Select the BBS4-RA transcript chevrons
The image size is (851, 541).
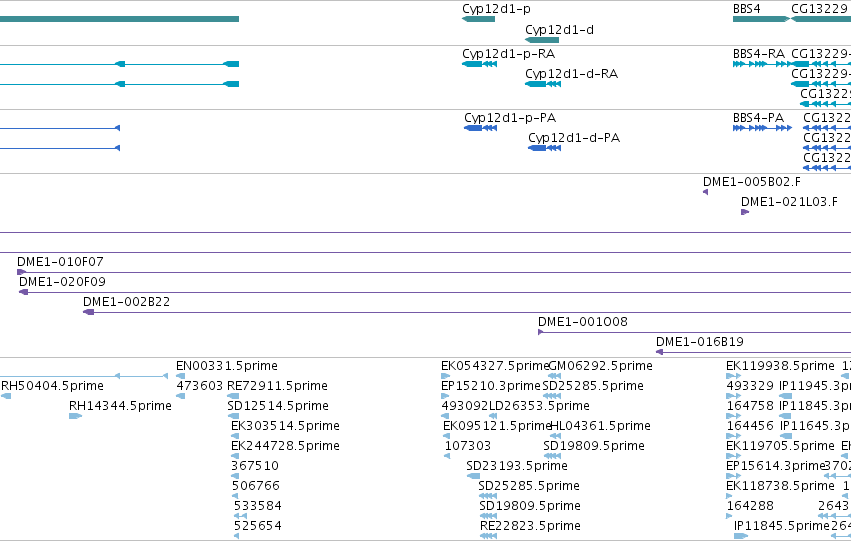762,64
